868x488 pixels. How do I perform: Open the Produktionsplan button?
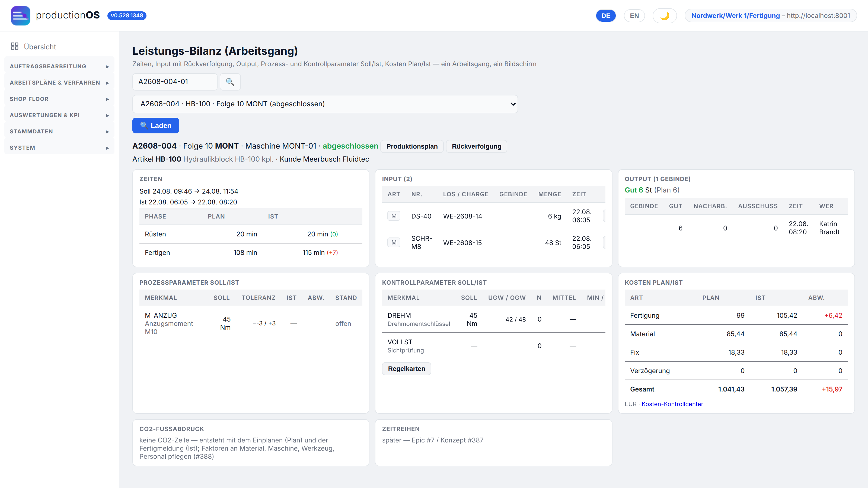click(412, 146)
